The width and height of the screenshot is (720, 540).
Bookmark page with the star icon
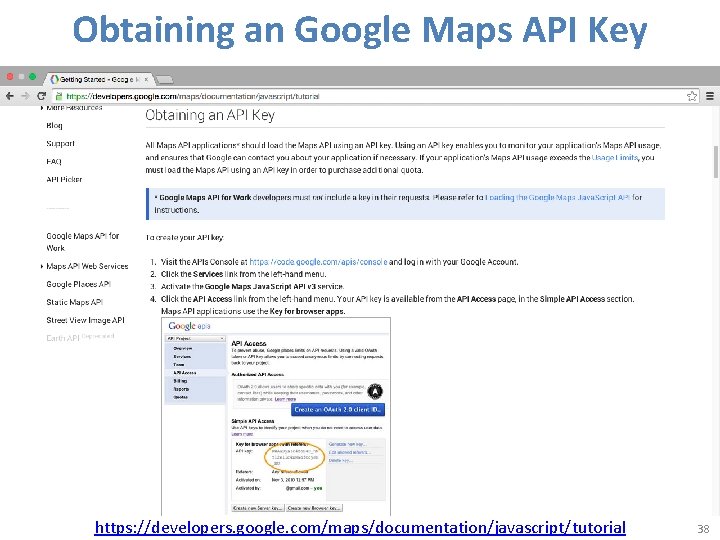[692, 96]
